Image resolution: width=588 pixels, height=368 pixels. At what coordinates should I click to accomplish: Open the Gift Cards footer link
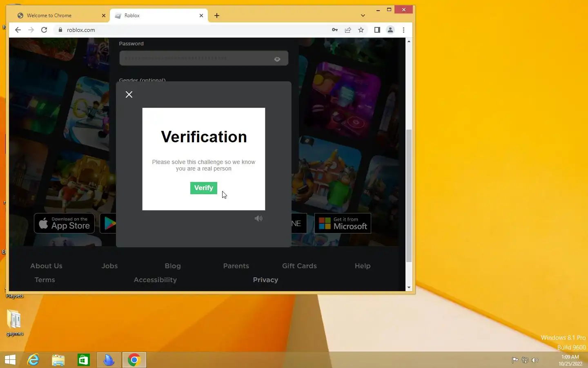(299, 266)
